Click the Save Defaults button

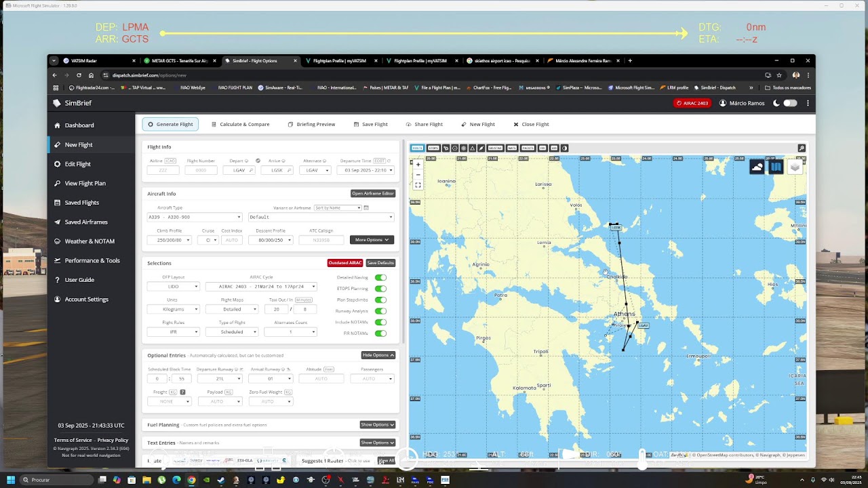(380, 263)
